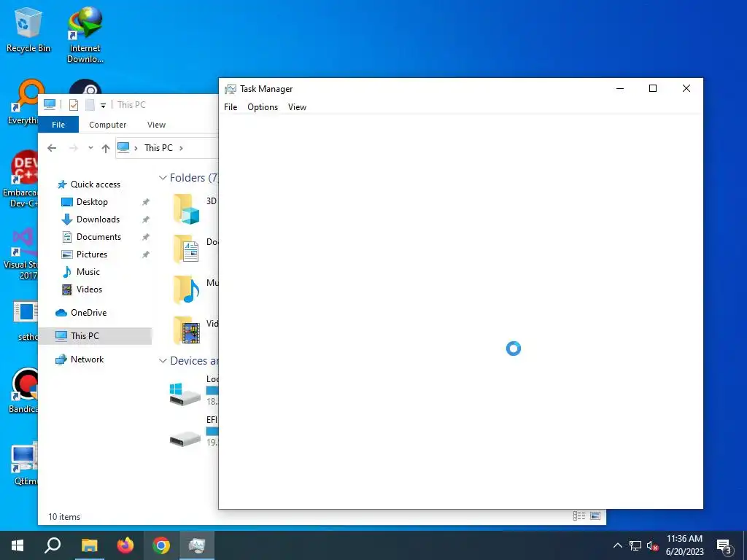The width and height of the screenshot is (747, 560).
Task: Select This PC in the navigation pane
Action: (95, 336)
